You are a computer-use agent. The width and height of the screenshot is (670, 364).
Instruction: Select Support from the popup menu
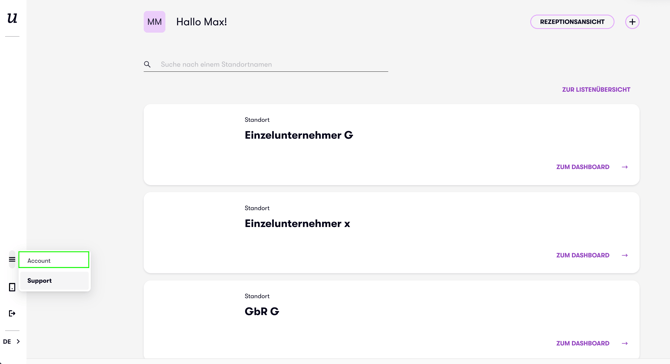click(54, 281)
